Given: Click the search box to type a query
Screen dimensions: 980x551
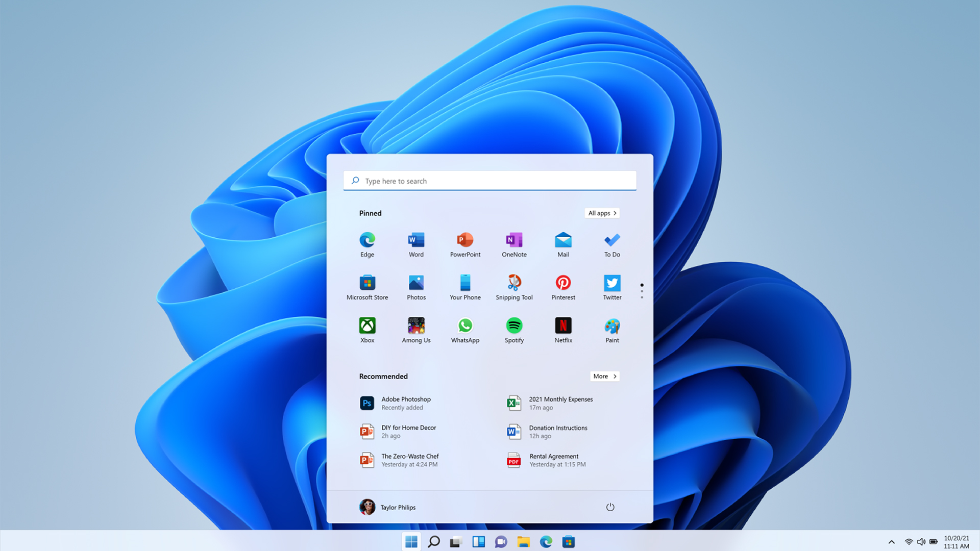Looking at the screenshot, I should click(489, 181).
